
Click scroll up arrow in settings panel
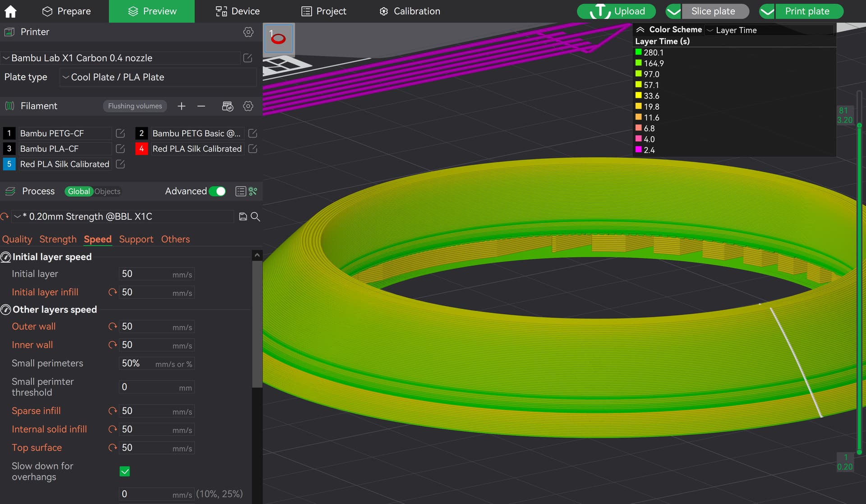[257, 255]
